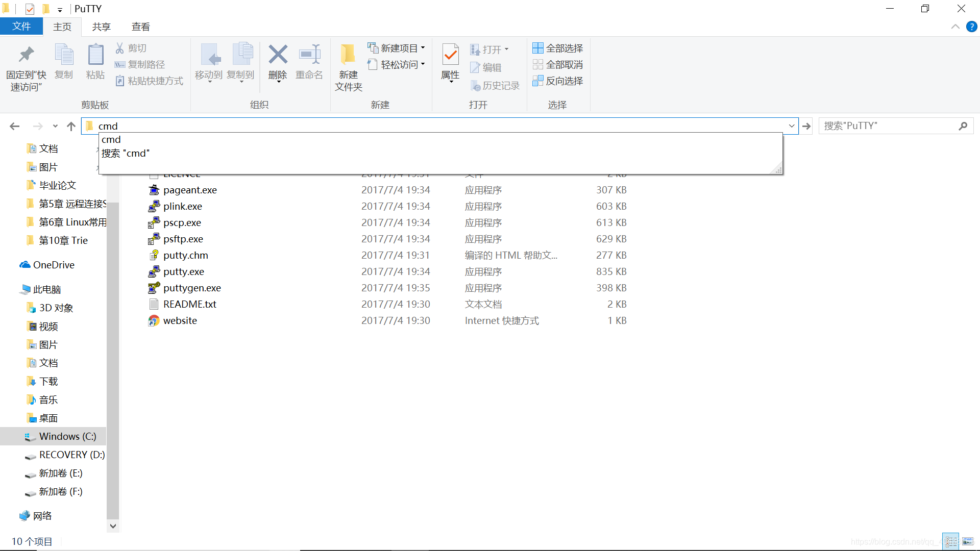This screenshot has height=551, width=980.
Task: Open the New item (新建项目) dropdown
Action: pyautogui.click(x=396, y=48)
